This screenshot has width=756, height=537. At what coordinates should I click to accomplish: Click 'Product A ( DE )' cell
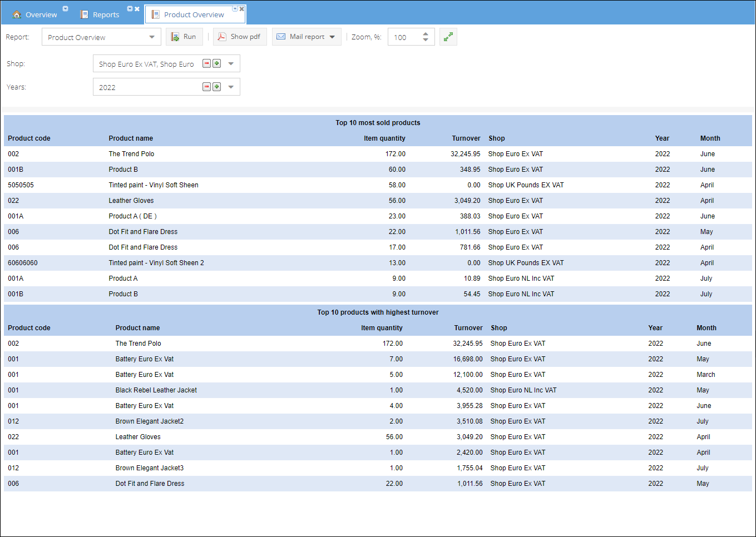(x=132, y=216)
